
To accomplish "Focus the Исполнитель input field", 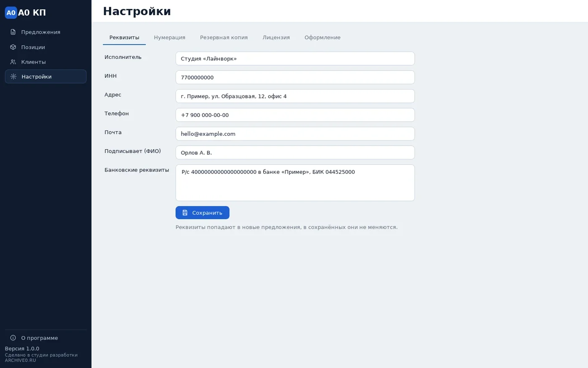I will (x=295, y=58).
